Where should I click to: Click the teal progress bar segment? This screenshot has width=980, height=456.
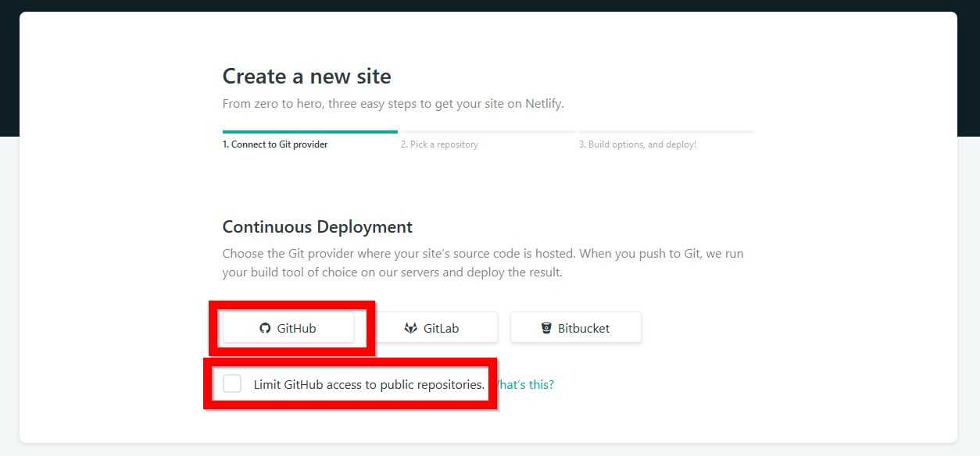click(309, 132)
